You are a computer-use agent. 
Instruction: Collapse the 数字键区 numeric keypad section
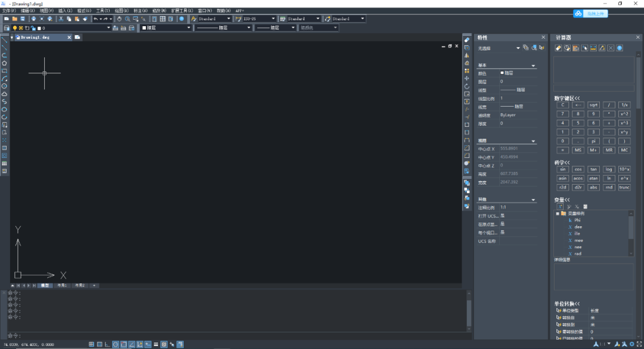coord(567,98)
